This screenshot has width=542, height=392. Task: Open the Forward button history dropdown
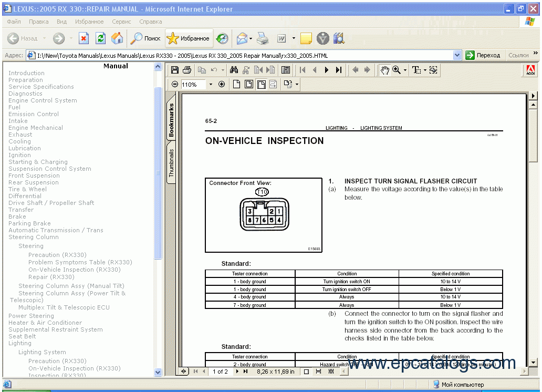pos(71,38)
